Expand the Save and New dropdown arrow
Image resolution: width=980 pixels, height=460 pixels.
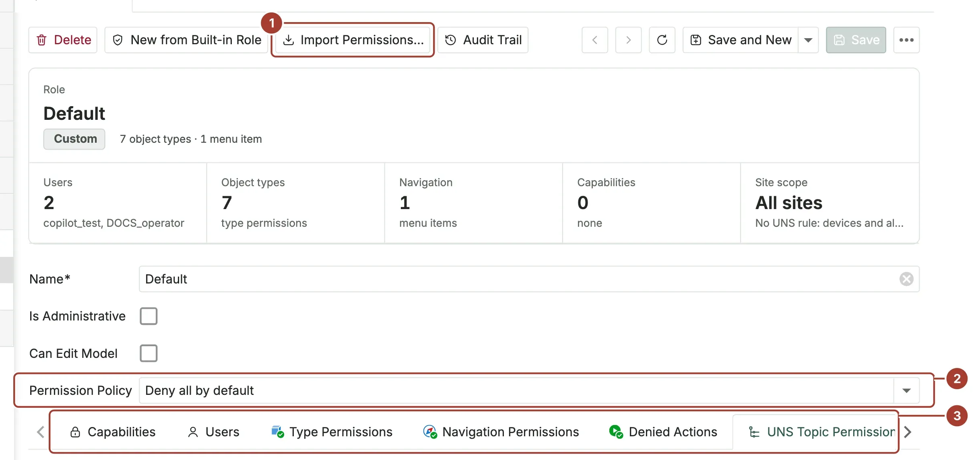coord(808,40)
